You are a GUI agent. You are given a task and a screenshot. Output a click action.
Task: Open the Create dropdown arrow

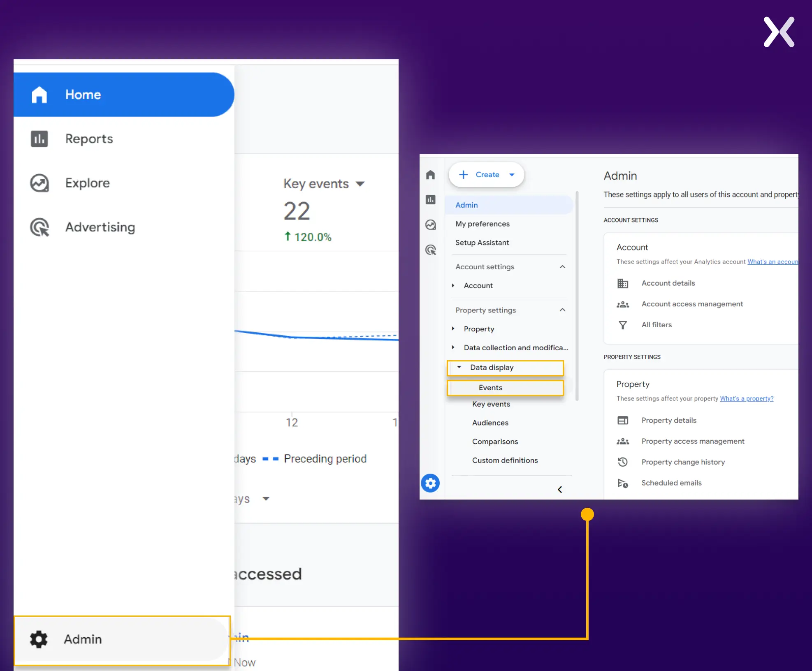coord(512,175)
